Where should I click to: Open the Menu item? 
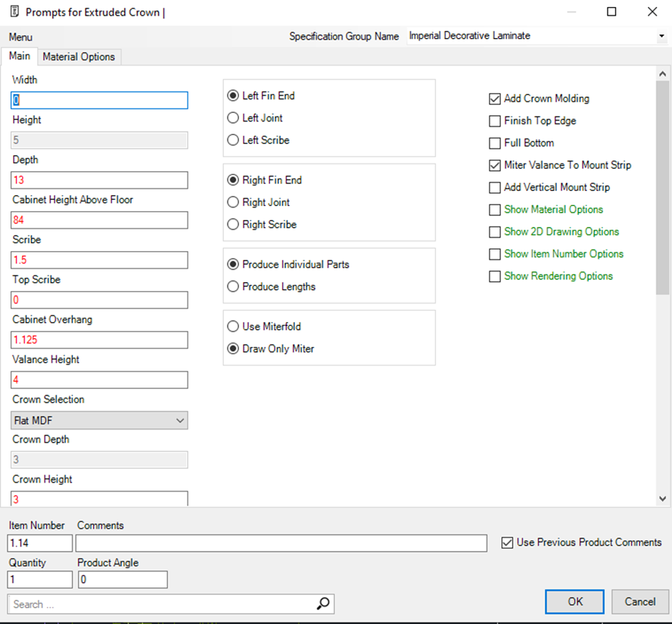coord(20,37)
